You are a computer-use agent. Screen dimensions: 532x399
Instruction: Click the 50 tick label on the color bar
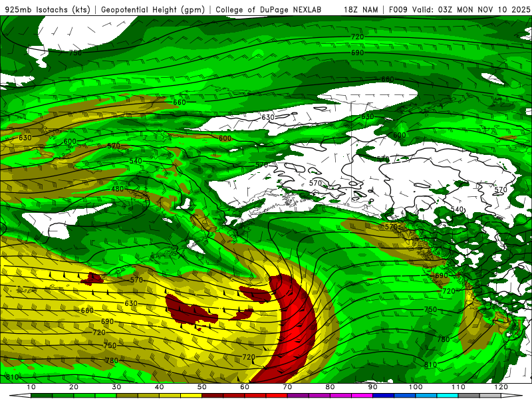click(202, 387)
